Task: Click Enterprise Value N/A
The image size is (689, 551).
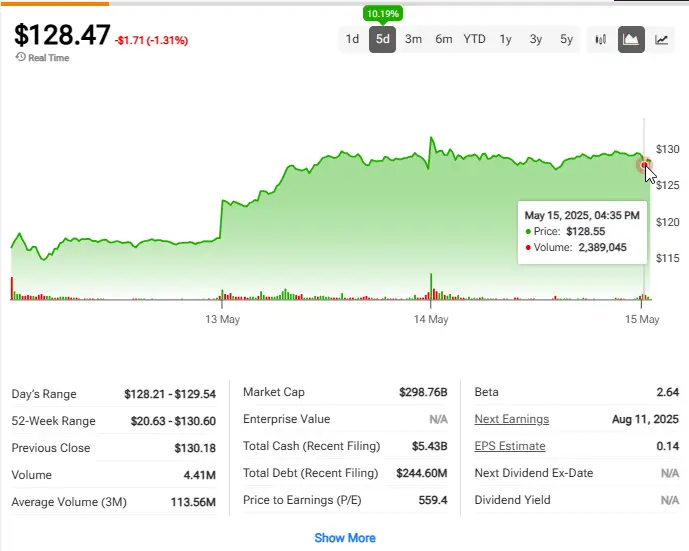Action: [x=438, y=419]
